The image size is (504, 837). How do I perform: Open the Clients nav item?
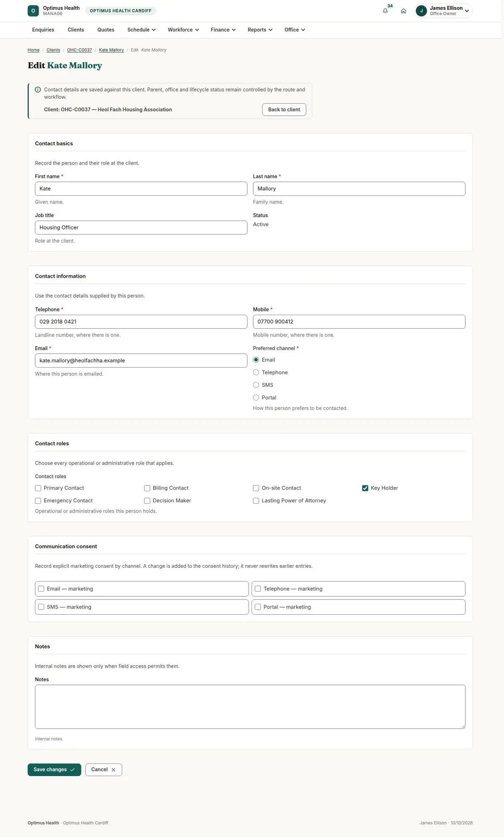(x=76, y=30)
